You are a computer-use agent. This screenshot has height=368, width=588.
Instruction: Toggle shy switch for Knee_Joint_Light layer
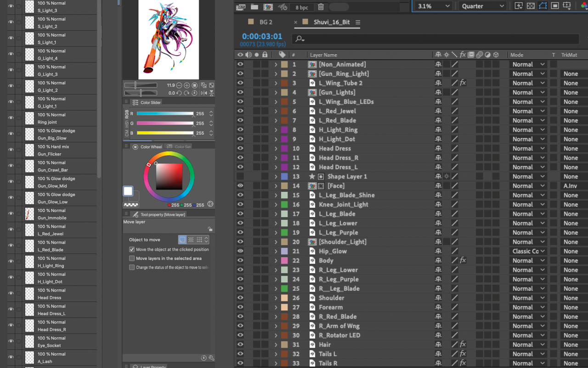(438, 205)
